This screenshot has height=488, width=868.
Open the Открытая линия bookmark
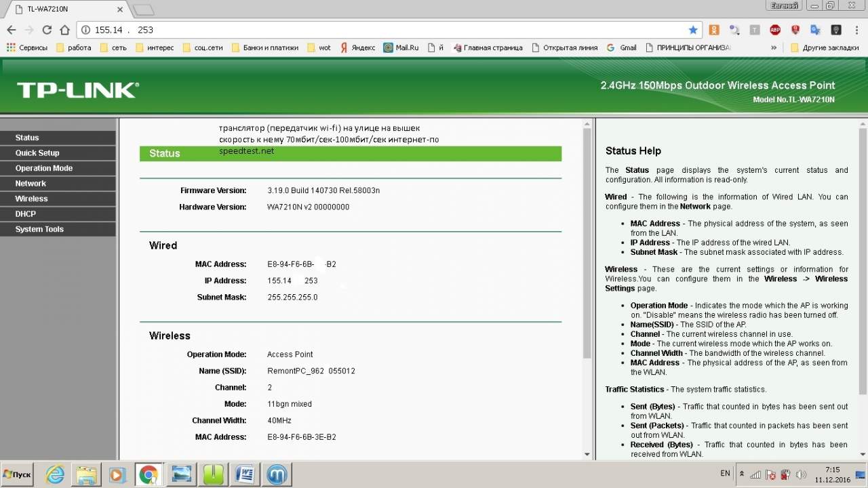click(x=565, y=47)
